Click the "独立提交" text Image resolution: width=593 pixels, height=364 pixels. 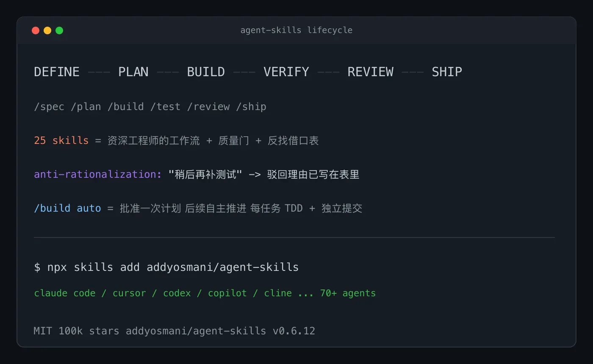(342, 208)
